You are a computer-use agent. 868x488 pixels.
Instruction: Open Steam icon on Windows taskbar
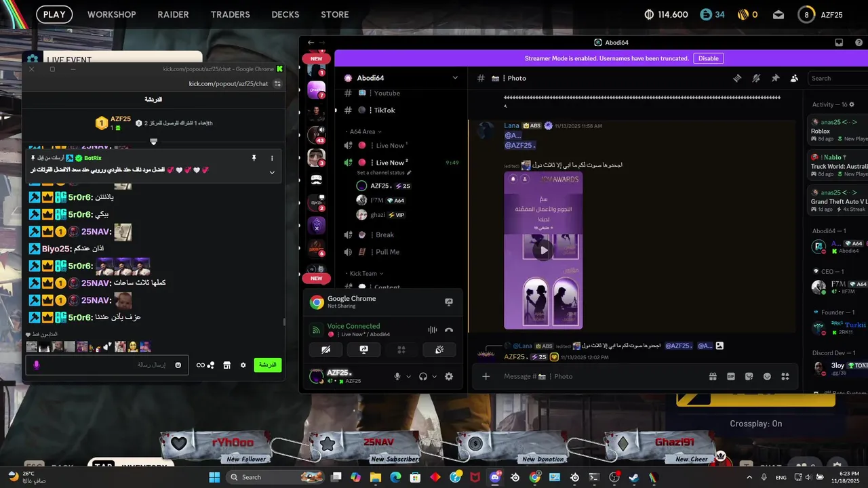[633, 477]
